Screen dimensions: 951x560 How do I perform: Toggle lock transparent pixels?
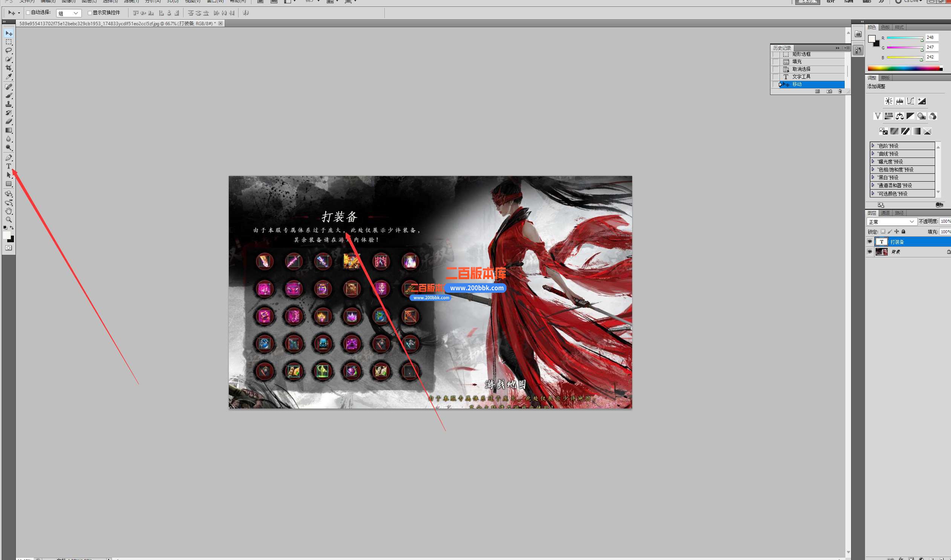pyautogui.click(x=883, y=232)
